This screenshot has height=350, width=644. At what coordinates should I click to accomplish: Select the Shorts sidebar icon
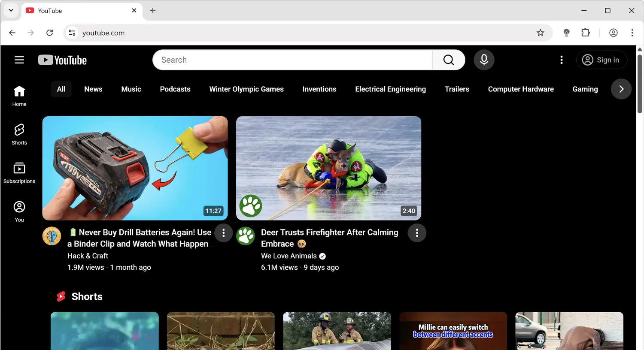point(19,133)
